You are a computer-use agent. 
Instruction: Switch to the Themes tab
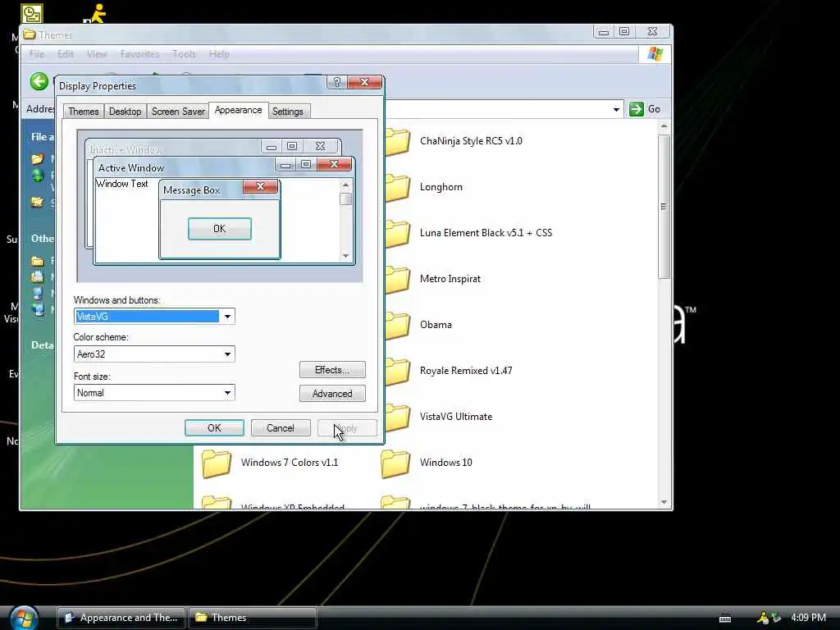click(83, 112)
